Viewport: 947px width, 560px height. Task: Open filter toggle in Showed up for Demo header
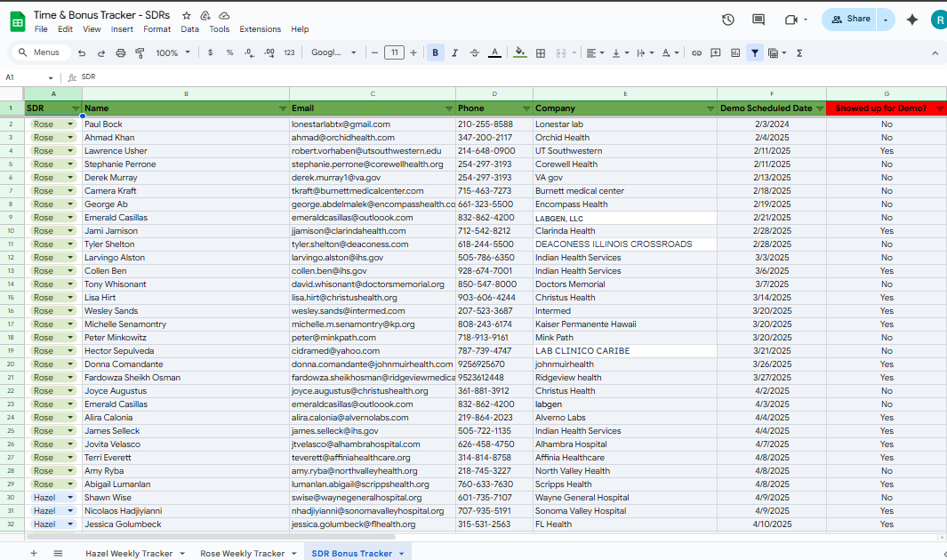pos(940,108)
